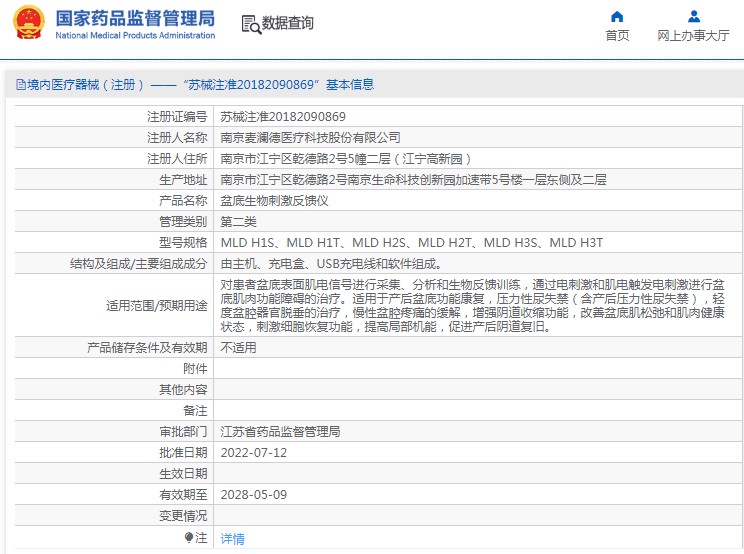
Task: Click approval department 江苏省药品监督管理局
Action: tap(280, 432)
